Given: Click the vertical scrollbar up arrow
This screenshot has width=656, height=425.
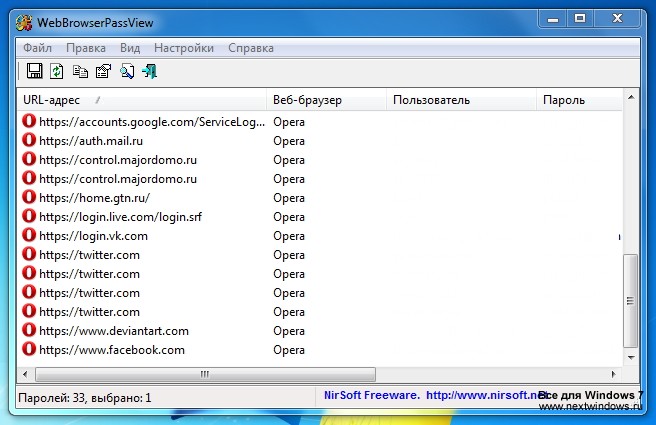Looking at the screenshot, I should coord(630,97).
